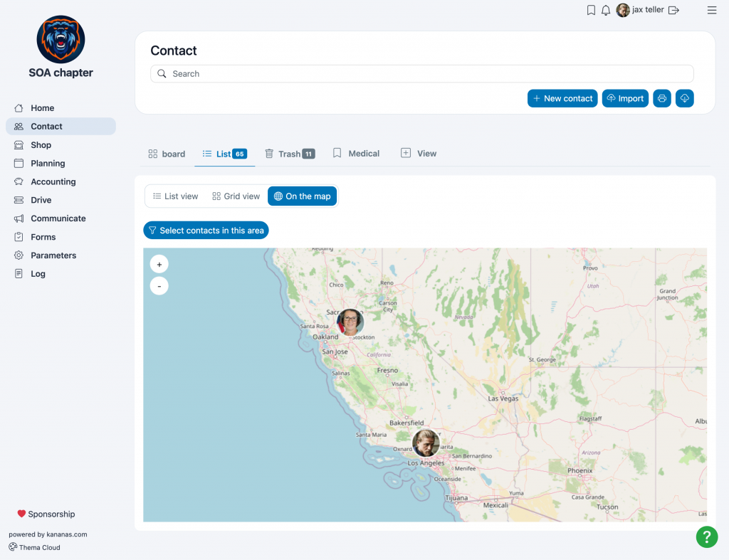Open Communicate section
729x560 pixels.
click(x=61, y=218)
